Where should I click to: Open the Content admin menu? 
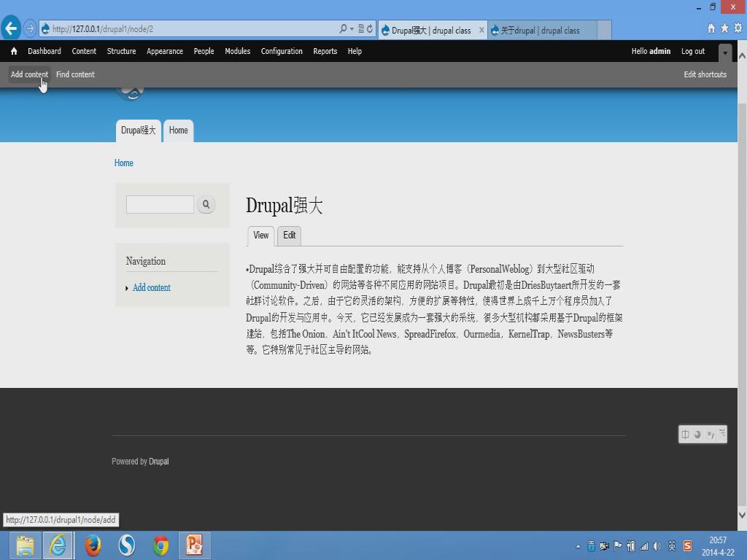point(84,51)
